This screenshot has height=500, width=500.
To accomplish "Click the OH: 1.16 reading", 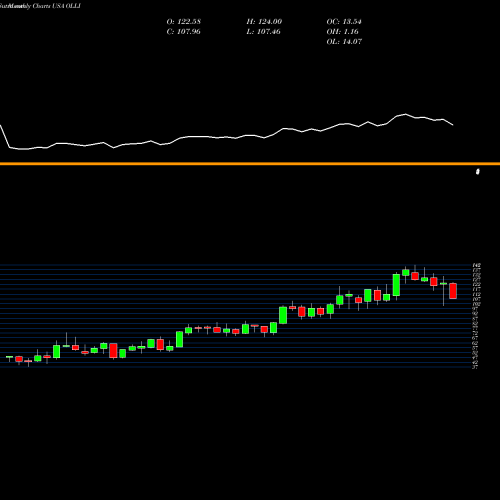I will [342, 32].
